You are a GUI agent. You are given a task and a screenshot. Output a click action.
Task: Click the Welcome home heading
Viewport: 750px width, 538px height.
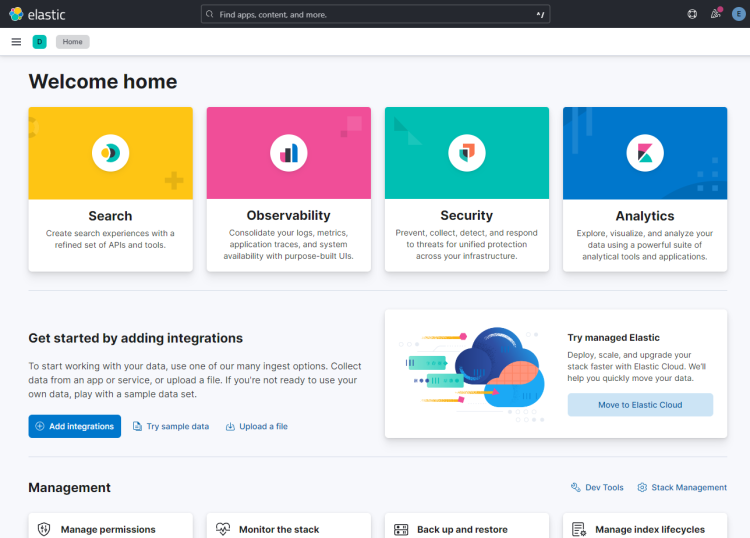(103, 81)
